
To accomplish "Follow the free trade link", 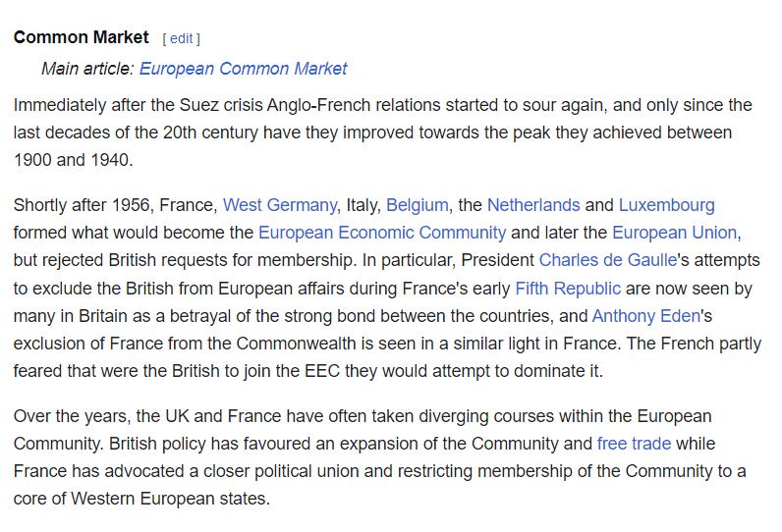I will coord(634,443).
